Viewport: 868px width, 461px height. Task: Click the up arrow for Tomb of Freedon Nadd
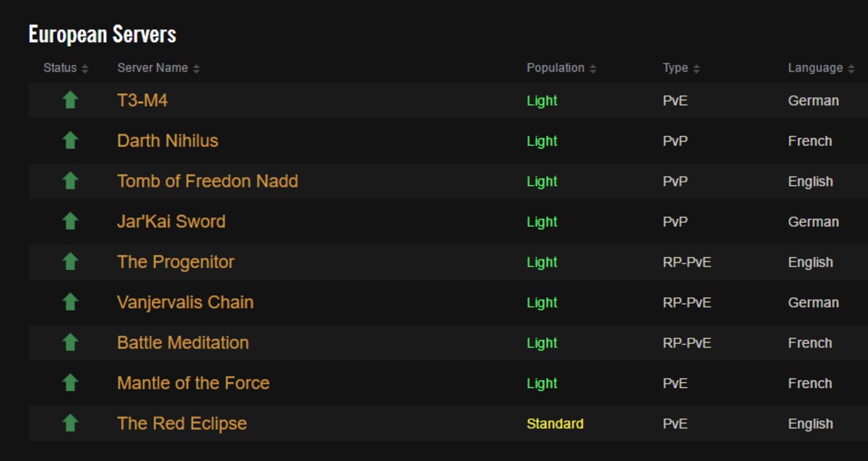point(70,181)
